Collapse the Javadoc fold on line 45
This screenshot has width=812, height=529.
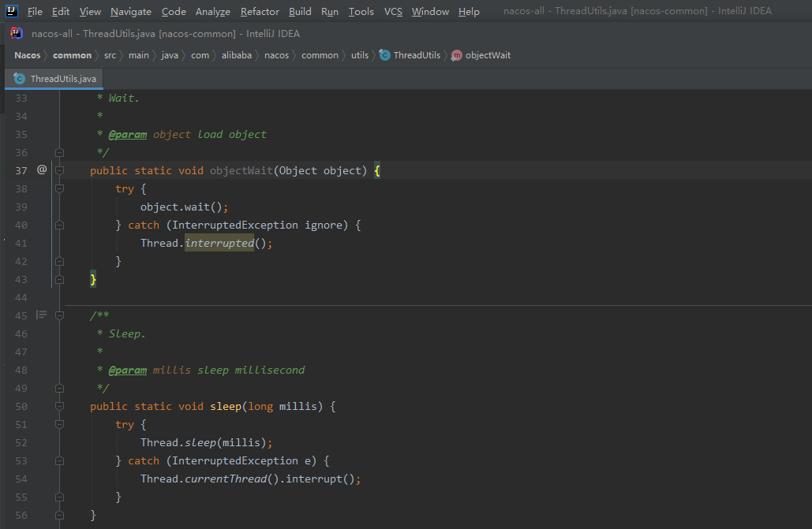click(x=59, y=315)
